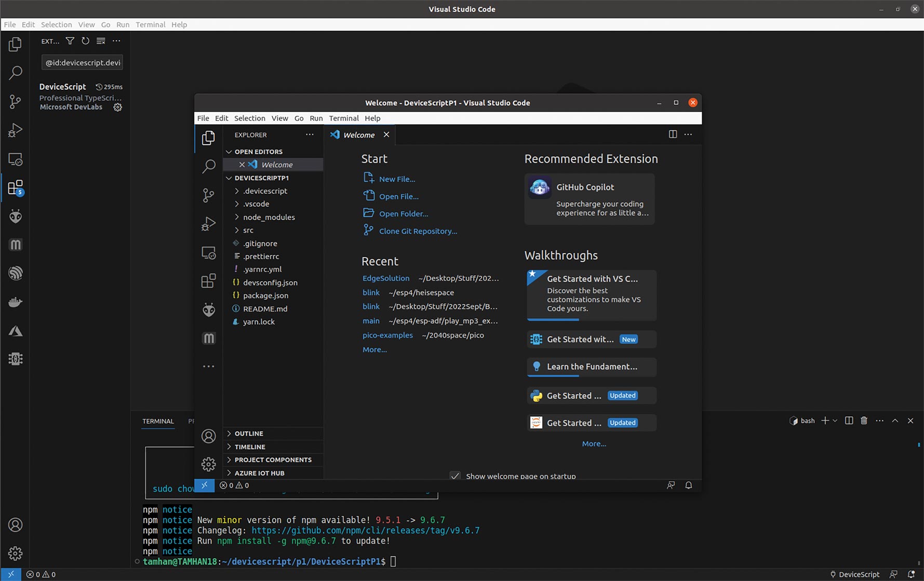Open Manage gear in background window
The height and width of the screenshot is (581, 924).
click(15, 553)
